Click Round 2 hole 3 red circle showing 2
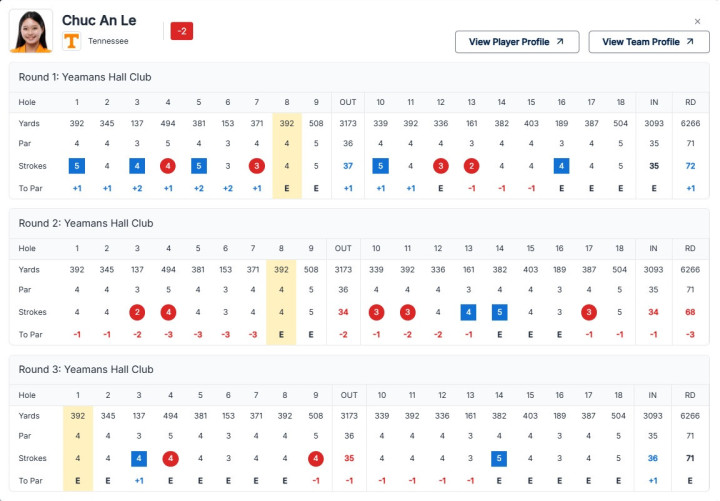Image resolution: width=720 pixels, height=501 pixels. tap(137, 312)
